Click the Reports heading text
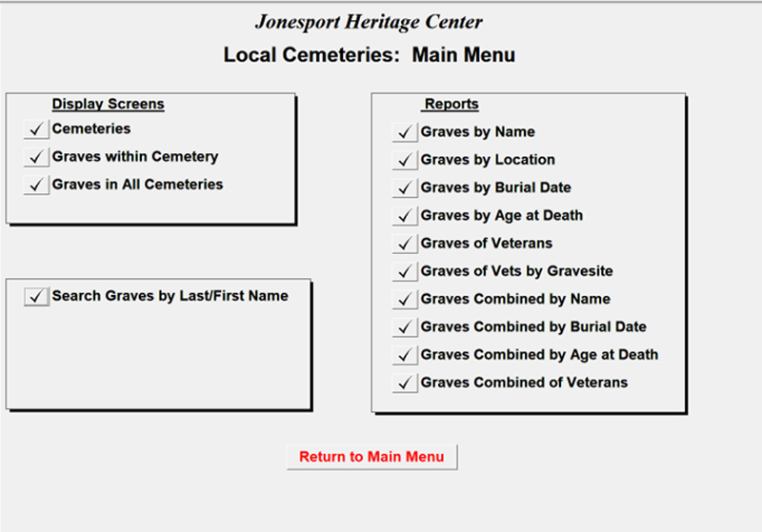 [x=451, y=104]
